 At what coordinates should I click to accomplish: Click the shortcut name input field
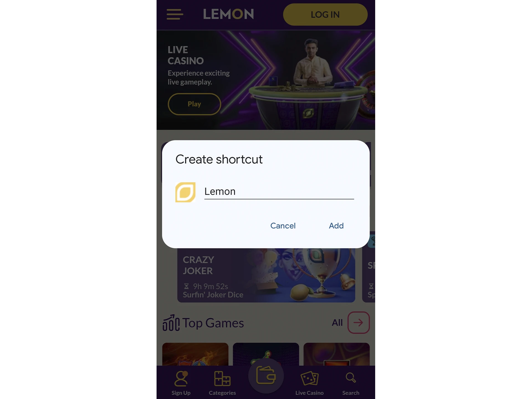(278, 191)
